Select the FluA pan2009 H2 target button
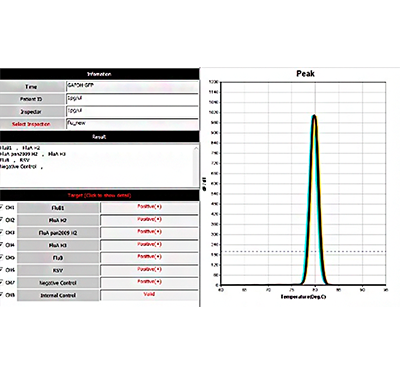The height and width of the screenshot is (372, 400). pos(58,233)
